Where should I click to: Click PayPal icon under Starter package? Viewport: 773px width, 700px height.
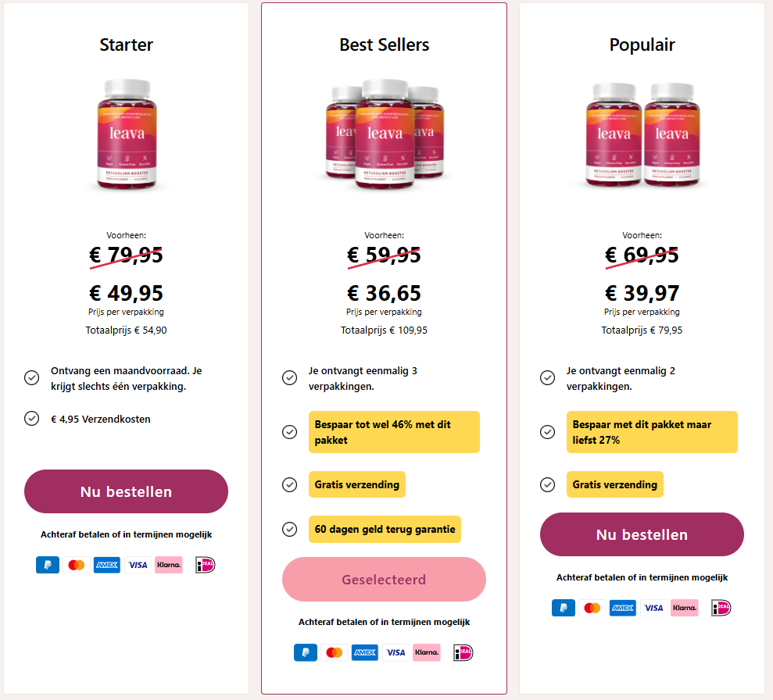(x=48, y=565)
